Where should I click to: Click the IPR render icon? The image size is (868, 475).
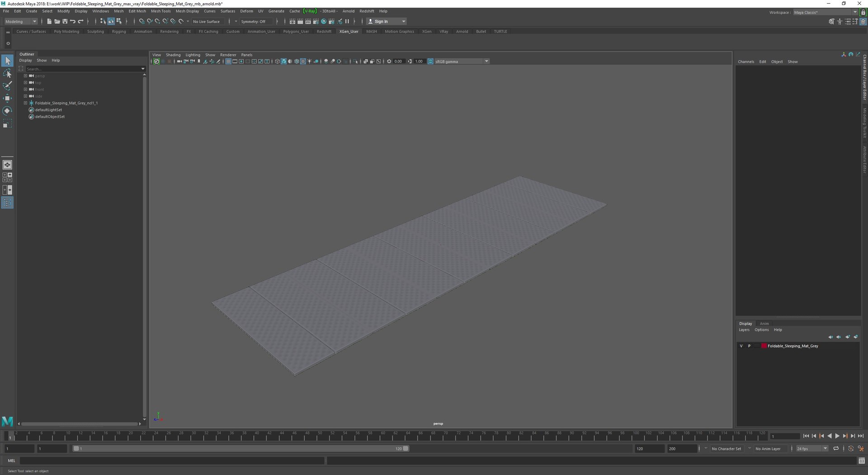308,21
